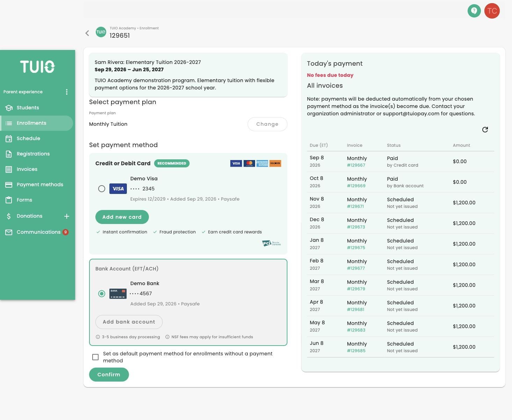
Task: Select the Demo Visa radio button
Action: pos(102,189)
